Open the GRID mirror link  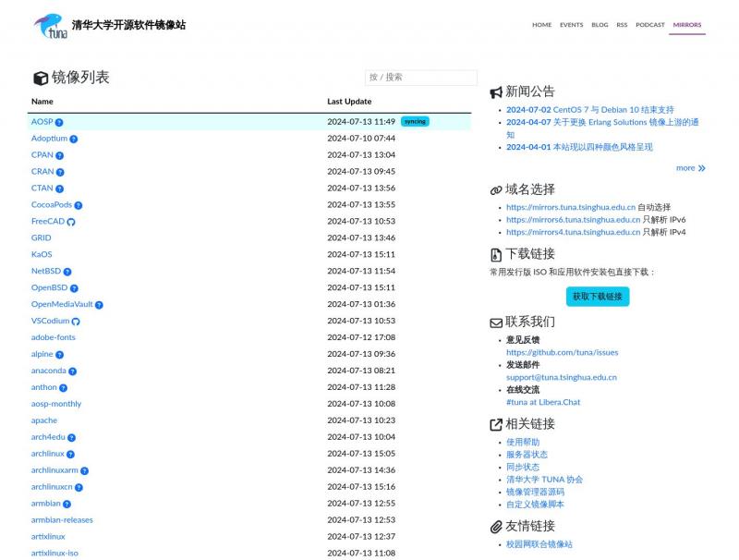click(x=41, y=238)
